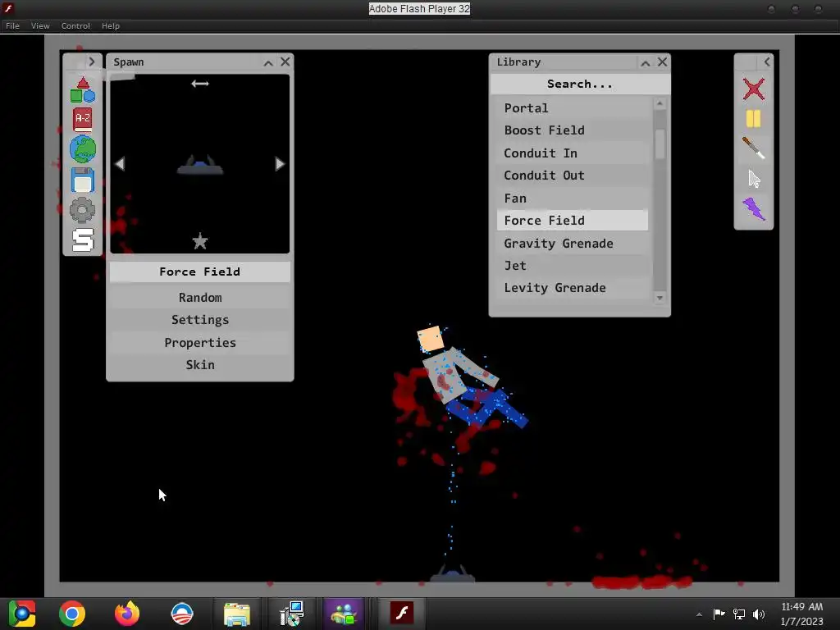Click the Flash Player taskbar icon
This screenshot has height=630, width=840.
coord(402,613)
